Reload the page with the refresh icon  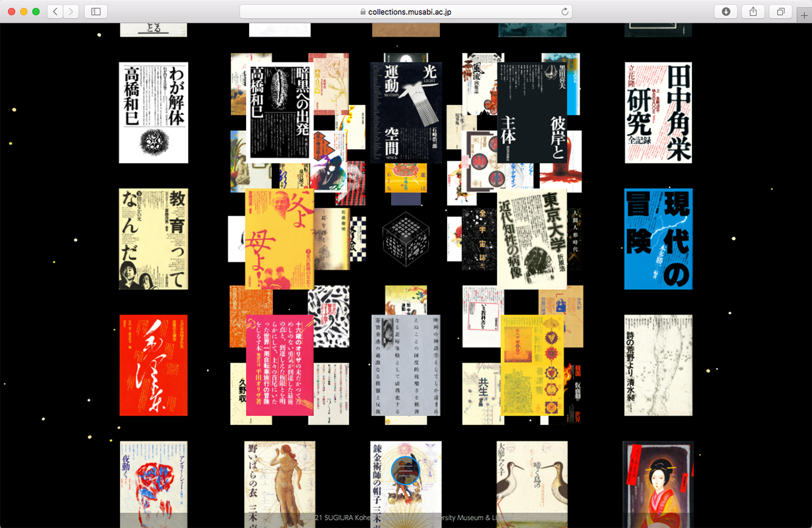[565, 11]
